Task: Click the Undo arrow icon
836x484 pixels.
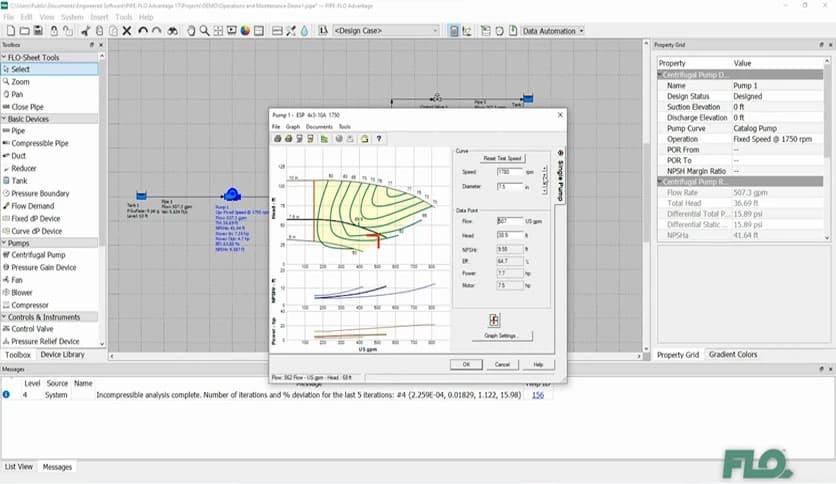Action: coord(142,31)
